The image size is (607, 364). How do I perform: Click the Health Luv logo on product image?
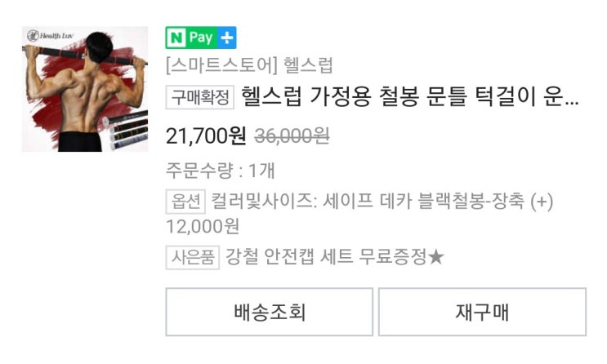[x=50, y=36]
